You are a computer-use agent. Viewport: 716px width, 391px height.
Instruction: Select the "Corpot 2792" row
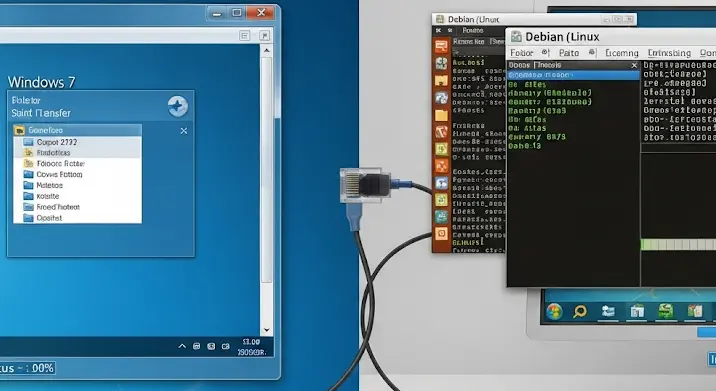pyautogui.click(x=78, y=142)
